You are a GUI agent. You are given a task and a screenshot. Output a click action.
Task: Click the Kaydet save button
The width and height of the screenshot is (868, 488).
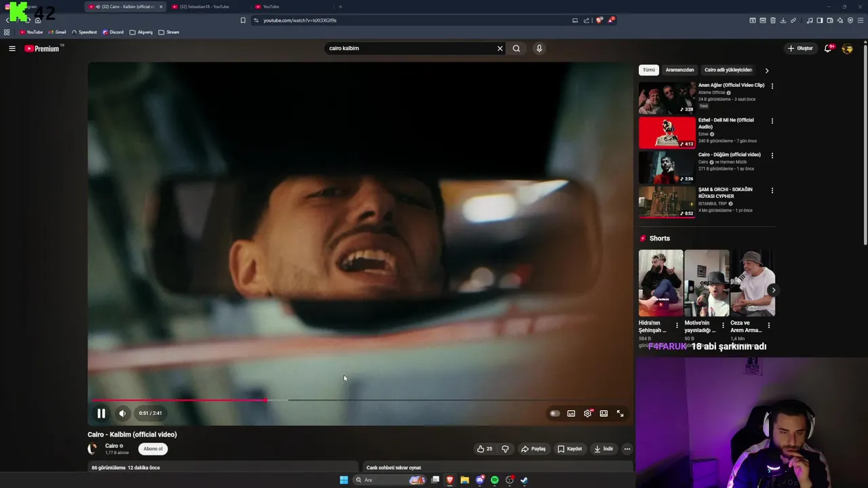point(570,449)
